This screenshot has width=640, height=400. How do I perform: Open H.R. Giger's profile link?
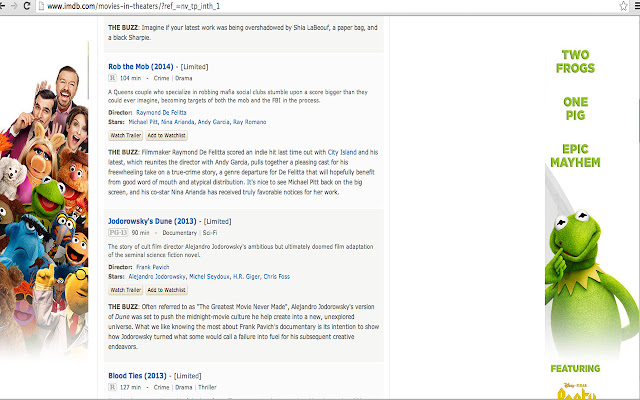point(247,277)
